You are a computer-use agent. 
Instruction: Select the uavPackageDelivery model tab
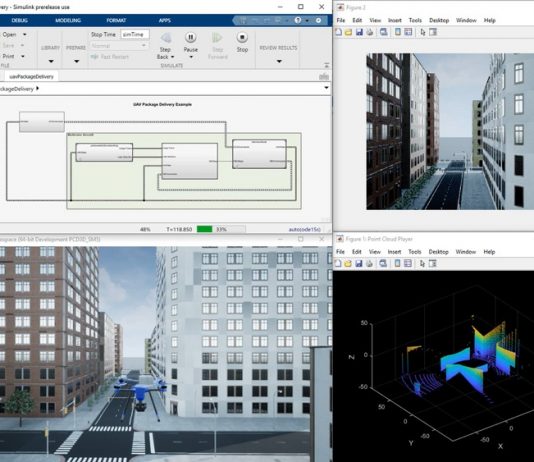(31, 77)
